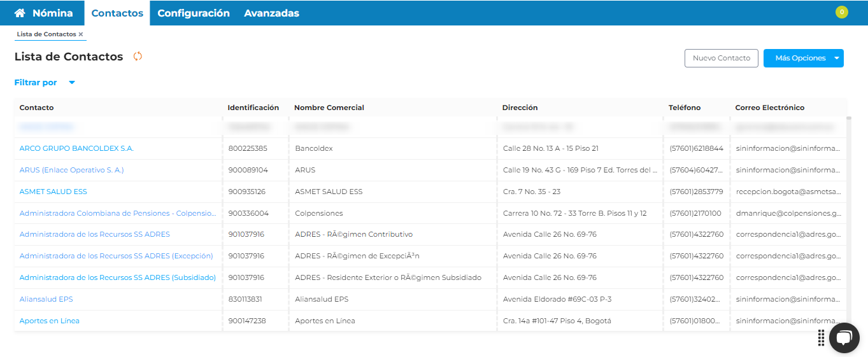868x357 pixels.
Task: Click the Aliansalud EPS commercial name cell
Action: pos(322,299)
